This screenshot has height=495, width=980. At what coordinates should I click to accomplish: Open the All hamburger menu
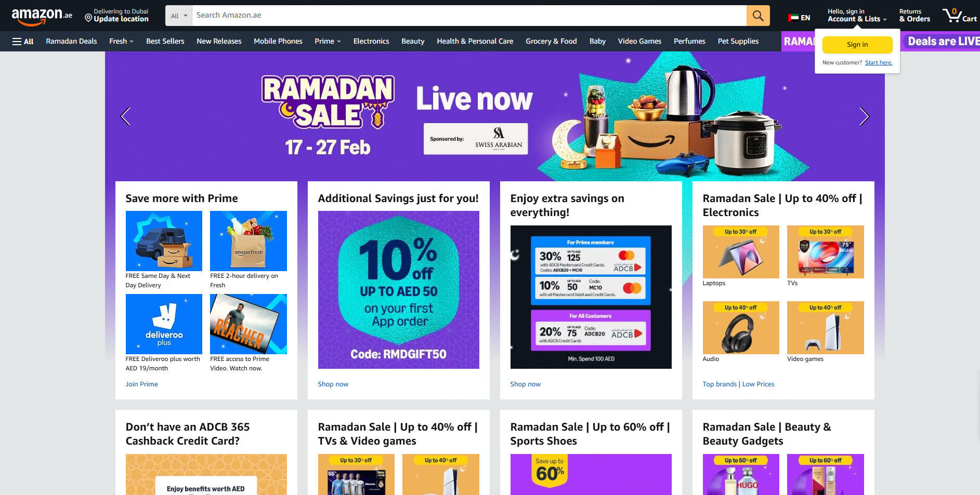[23, 42]
